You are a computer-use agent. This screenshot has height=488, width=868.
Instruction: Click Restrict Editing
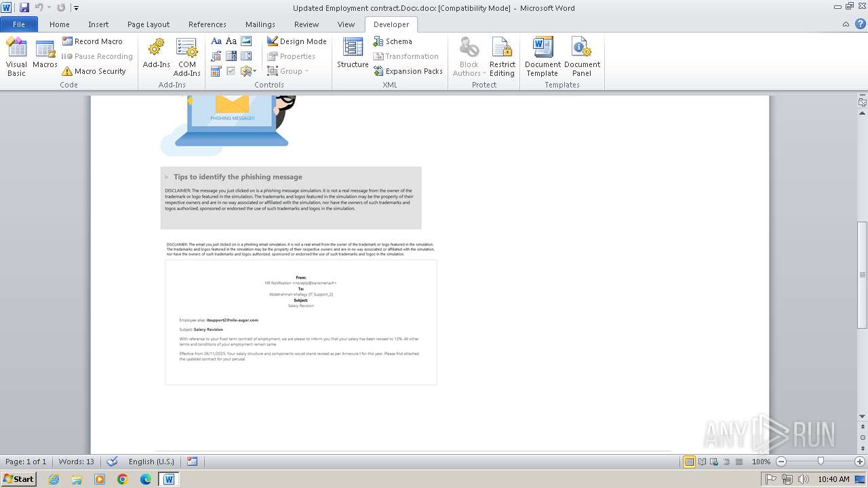coord(502,57)
